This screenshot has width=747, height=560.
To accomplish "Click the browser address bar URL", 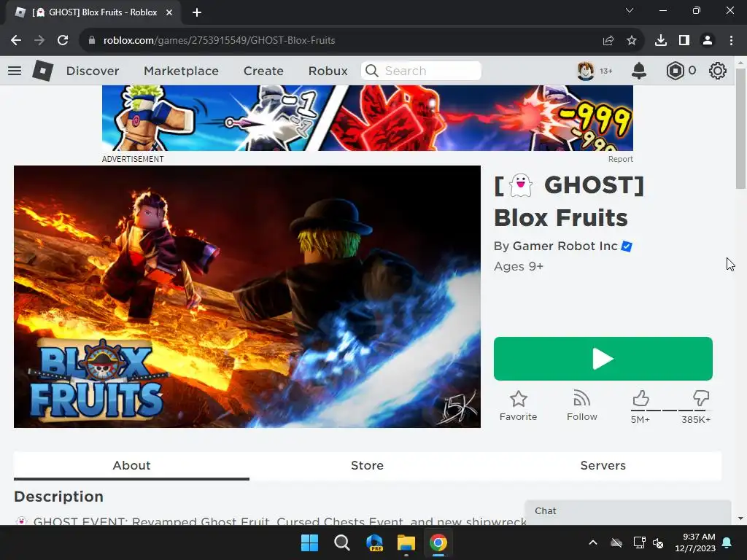I will [x=219, y=41].
